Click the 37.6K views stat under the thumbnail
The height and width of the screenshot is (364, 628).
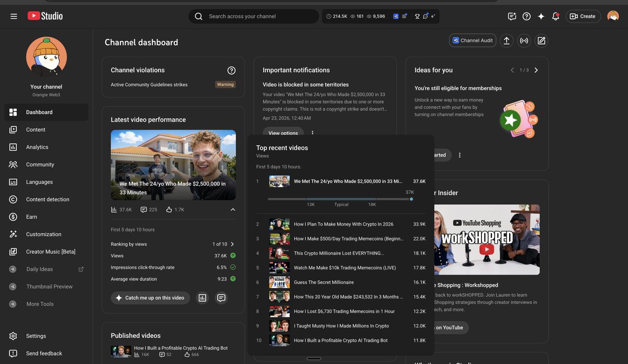pos(121,210)
